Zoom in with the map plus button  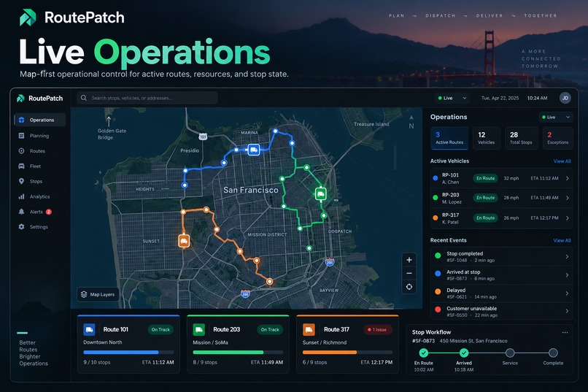point(409,260)
